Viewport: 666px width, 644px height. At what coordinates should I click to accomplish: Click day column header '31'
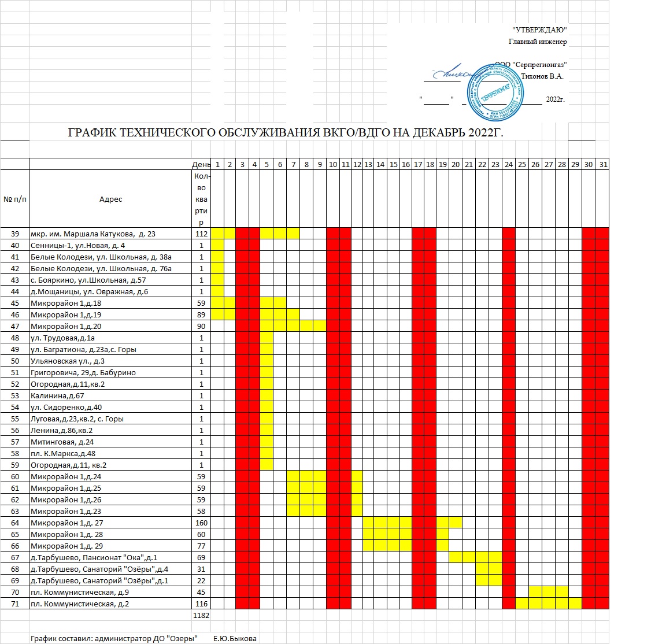point(604,164)
